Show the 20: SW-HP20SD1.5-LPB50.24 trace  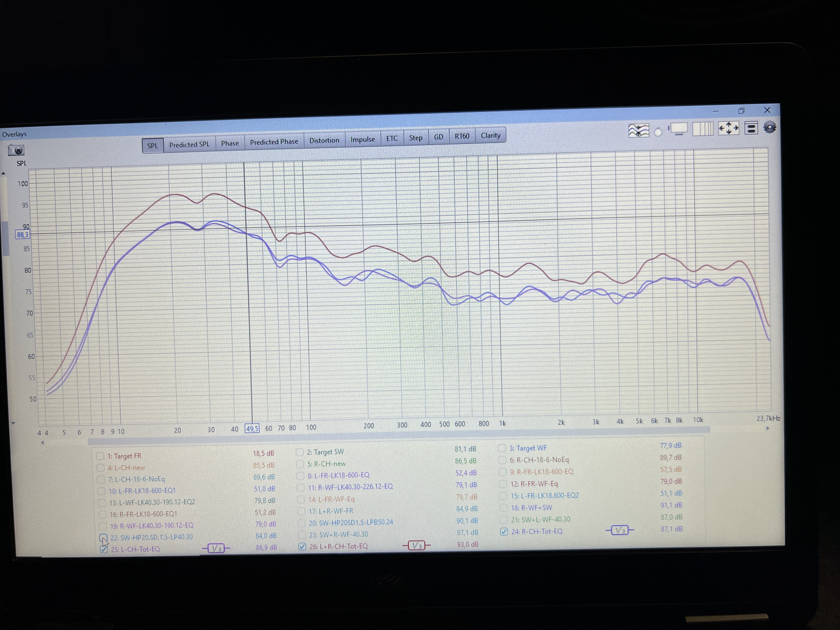301,523
